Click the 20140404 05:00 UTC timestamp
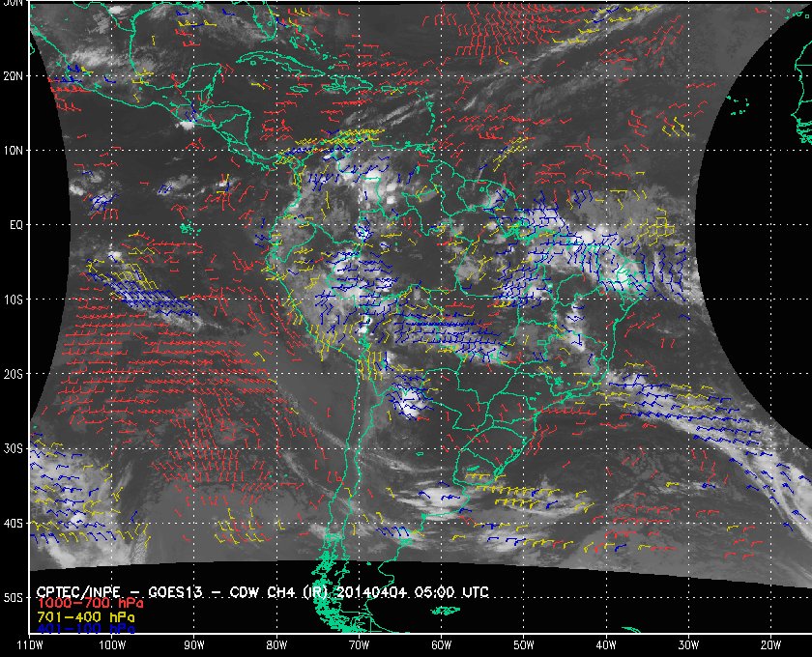Viewport: 812px width, 657px height. coord(413,592)
